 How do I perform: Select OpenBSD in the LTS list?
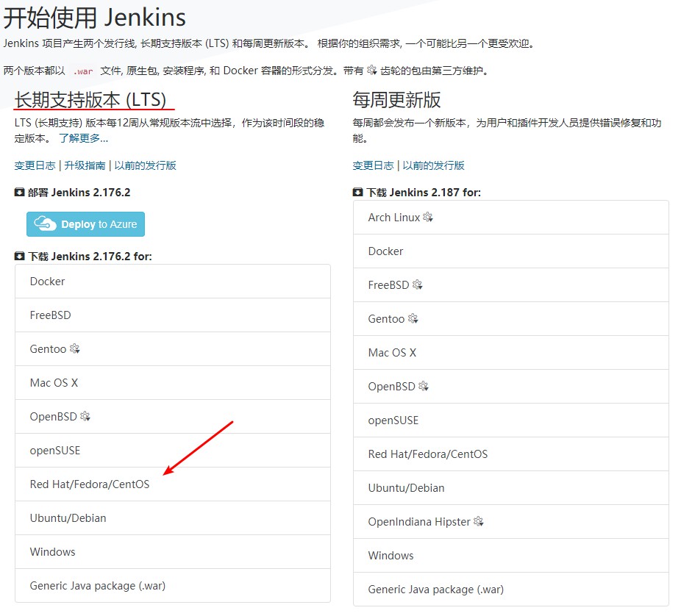tap(173, 417)
